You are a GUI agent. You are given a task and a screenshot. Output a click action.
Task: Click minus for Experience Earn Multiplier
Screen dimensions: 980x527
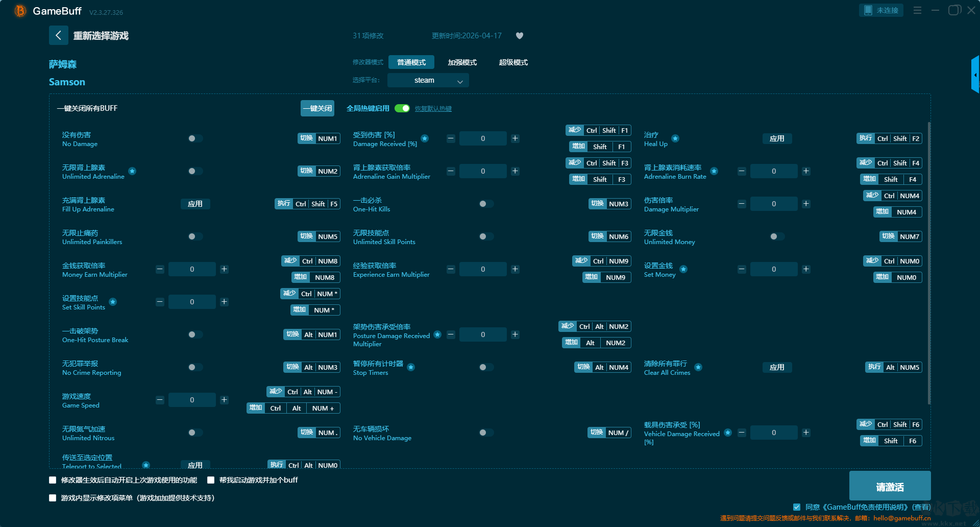tap(451, 269)
